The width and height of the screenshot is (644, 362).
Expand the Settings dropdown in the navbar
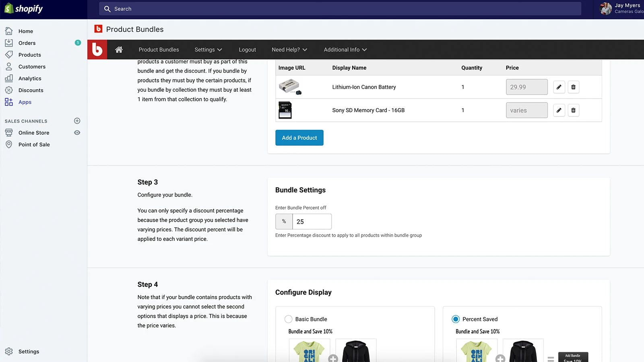point(208,49)
